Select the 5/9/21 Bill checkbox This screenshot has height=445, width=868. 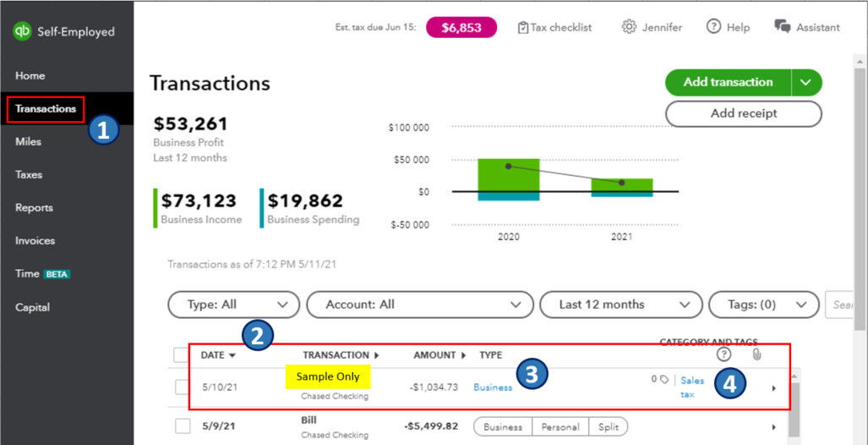[x=183, y=426]
